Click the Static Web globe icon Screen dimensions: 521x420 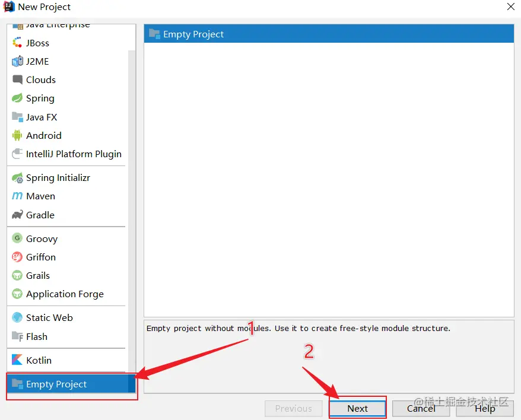click(17, 317)
